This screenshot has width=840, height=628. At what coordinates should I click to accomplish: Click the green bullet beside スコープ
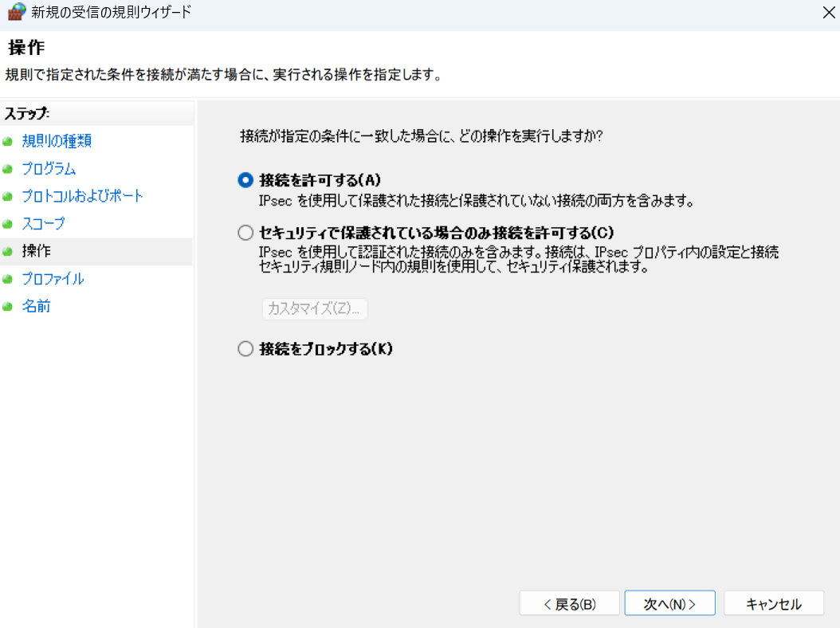(8, 224)
